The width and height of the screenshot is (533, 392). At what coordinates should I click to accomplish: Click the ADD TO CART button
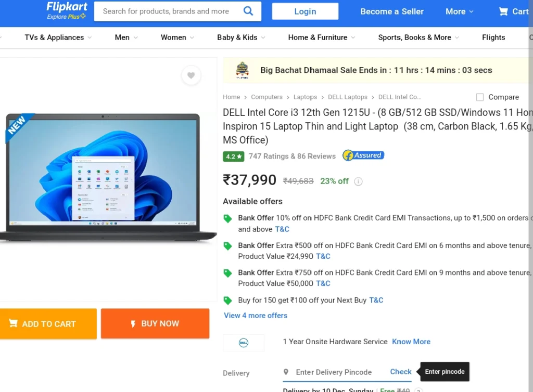[x=47, y=324]
